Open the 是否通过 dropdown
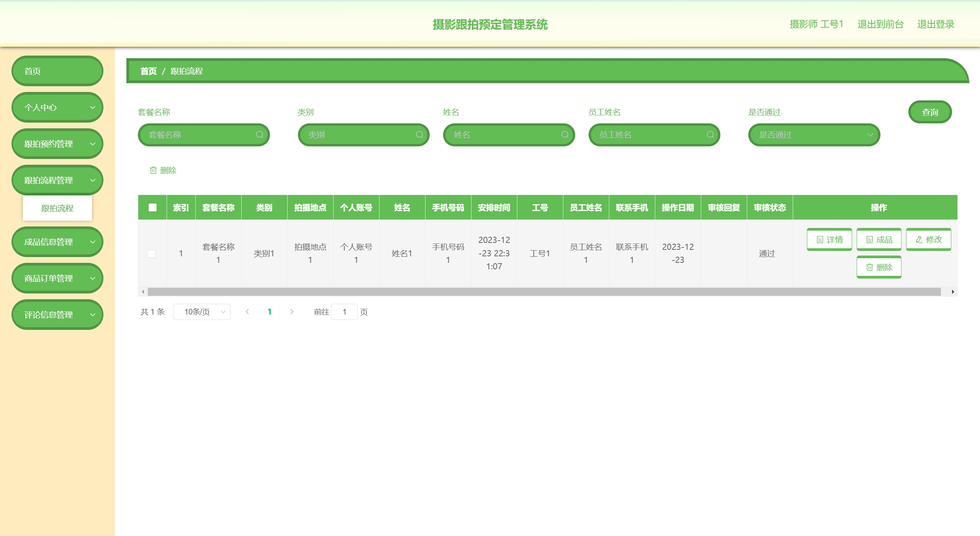 click(x=814, y=135)
